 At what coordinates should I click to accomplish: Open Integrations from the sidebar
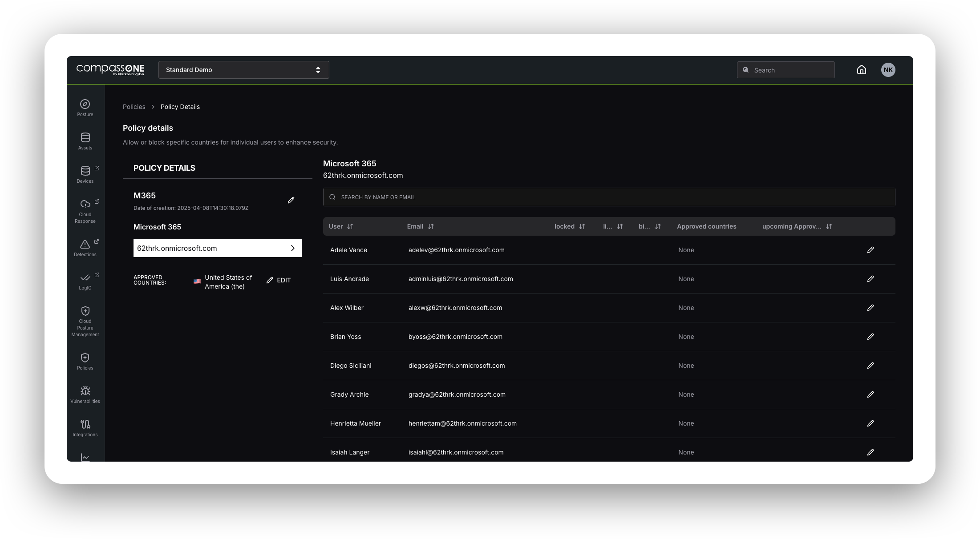pyautogui.click(x=85, y=428)
